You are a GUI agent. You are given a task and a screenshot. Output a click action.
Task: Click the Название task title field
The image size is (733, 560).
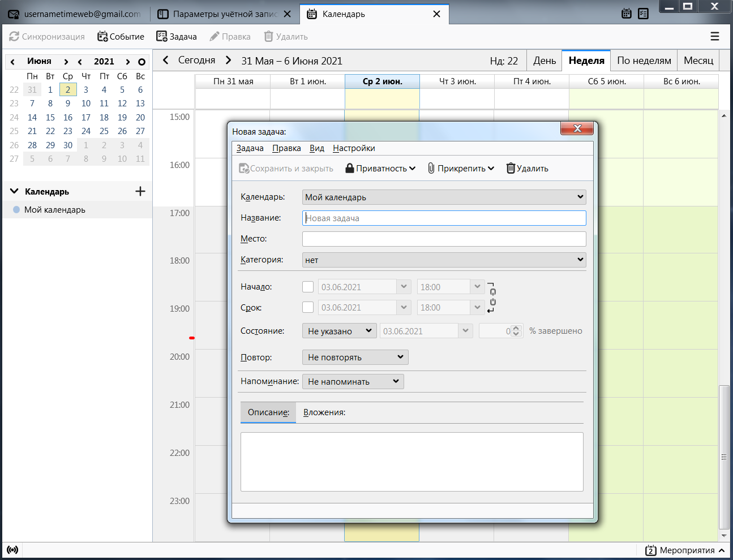(444, 218)
